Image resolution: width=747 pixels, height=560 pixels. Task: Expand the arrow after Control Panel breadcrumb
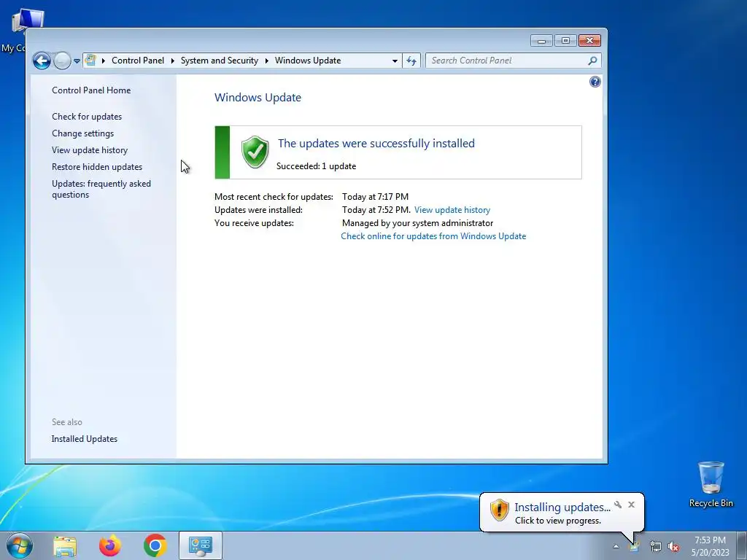tap(172, 61)
